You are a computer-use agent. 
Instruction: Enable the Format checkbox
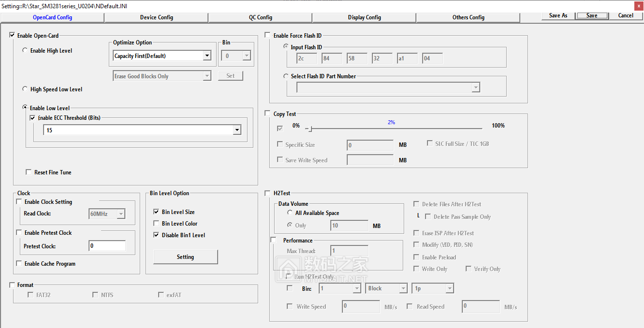[x=12, y=285]
